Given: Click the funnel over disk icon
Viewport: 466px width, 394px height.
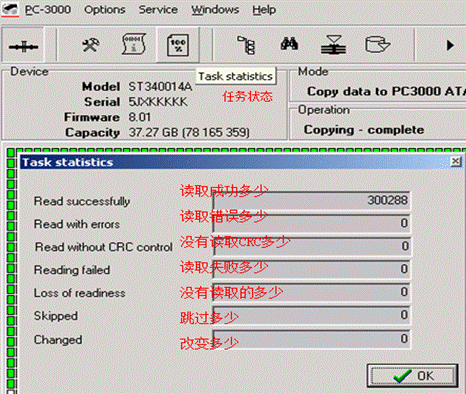Looking at the screenshot, I should pos(333,45).
